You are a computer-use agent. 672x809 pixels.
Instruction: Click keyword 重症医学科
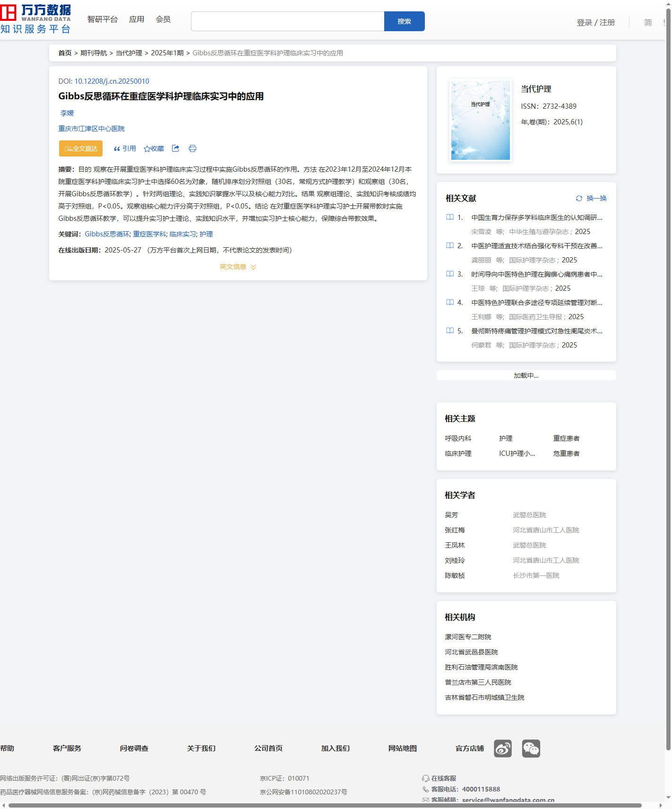tap(149, 234)
